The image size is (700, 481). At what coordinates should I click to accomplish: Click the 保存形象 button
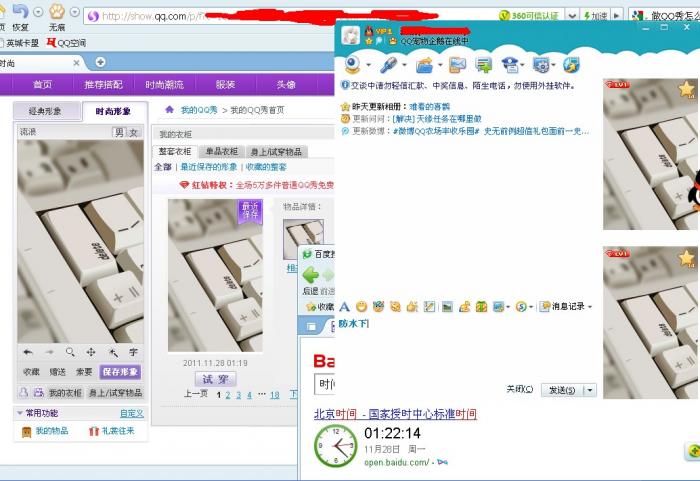[x=120, y=372]
